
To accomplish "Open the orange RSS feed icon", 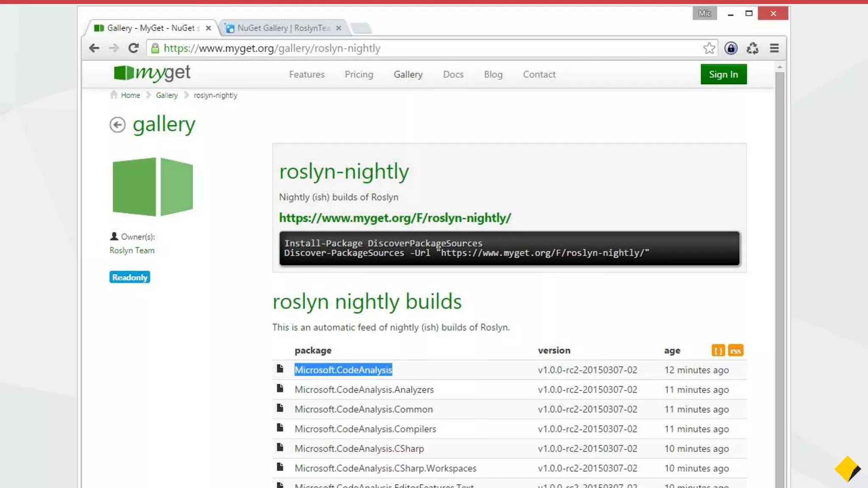I will (736, 350).
